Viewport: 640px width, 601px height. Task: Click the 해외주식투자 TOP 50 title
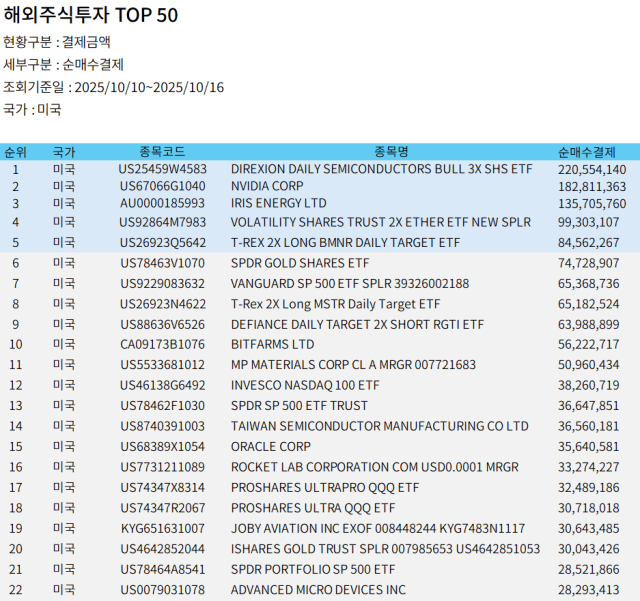91,16
